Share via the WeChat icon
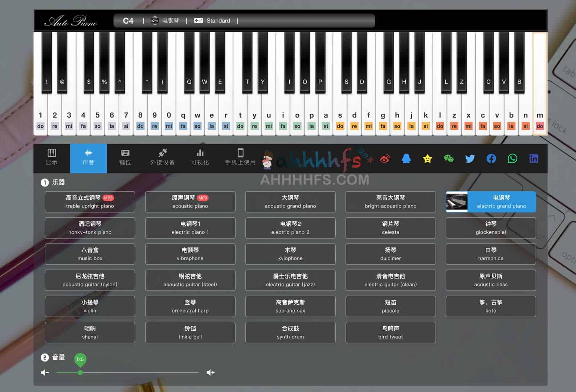Screen dimensions: 576x392 point(449,159)
